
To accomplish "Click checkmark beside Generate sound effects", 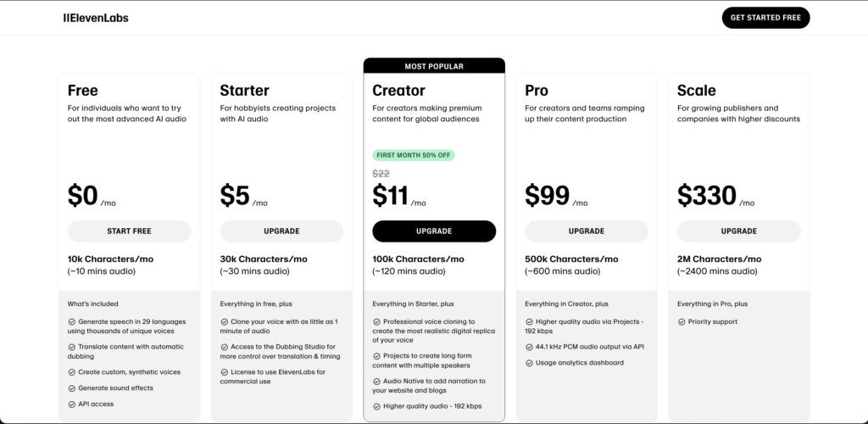I will click(x=71, y=388).
